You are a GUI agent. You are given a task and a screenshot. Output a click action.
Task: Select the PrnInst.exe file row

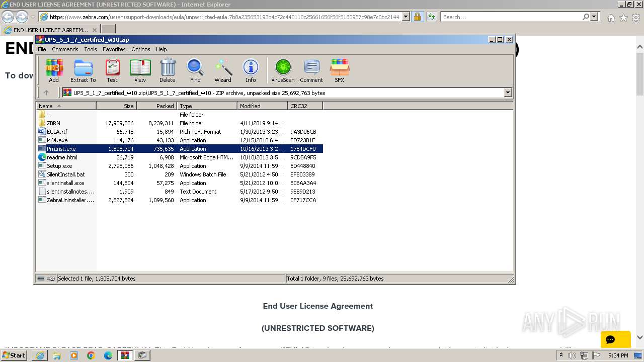click(180, 149)
